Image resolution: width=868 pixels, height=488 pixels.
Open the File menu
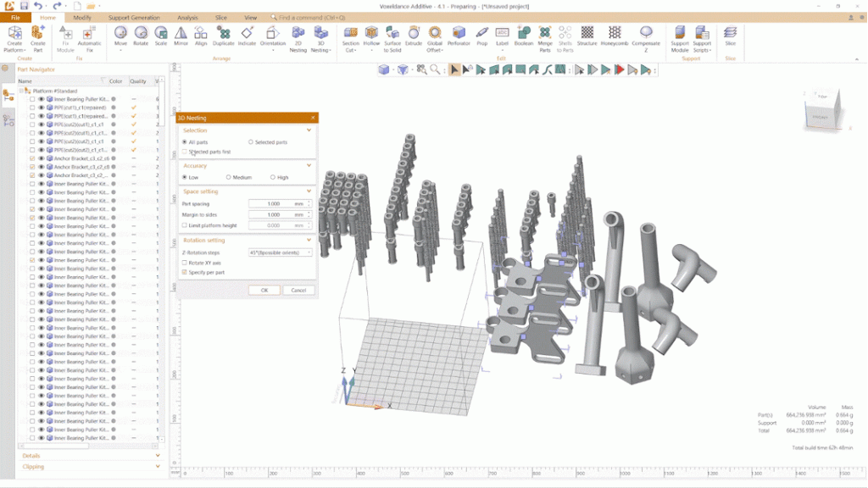click(15, 17)
